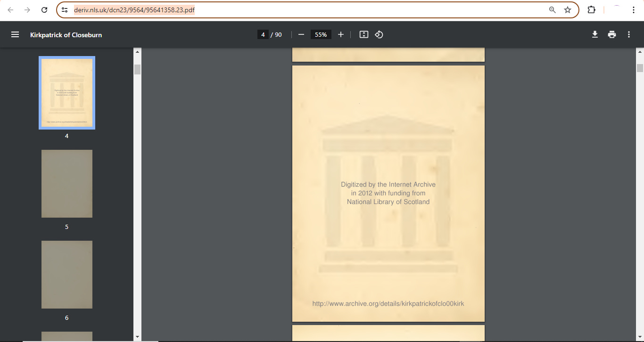
Task: Edit the 55% zoom level field
Action: click(x=321, y=34)
